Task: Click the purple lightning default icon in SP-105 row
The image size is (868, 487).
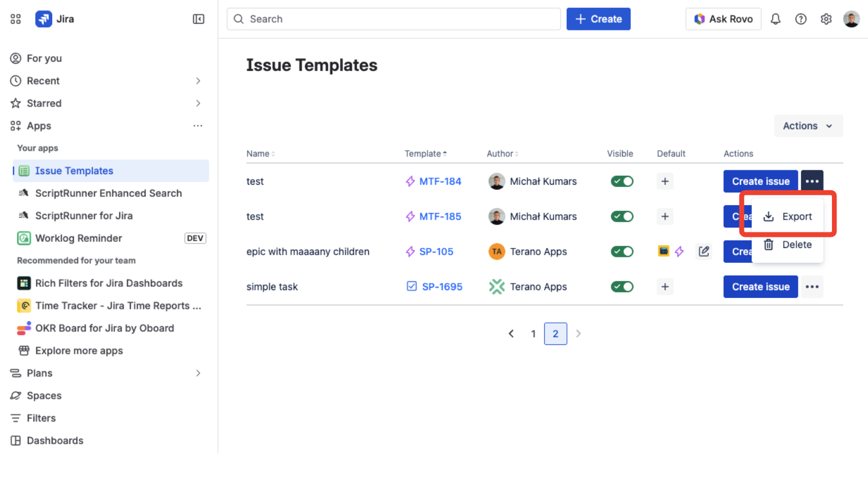Action: pos(679,251)
